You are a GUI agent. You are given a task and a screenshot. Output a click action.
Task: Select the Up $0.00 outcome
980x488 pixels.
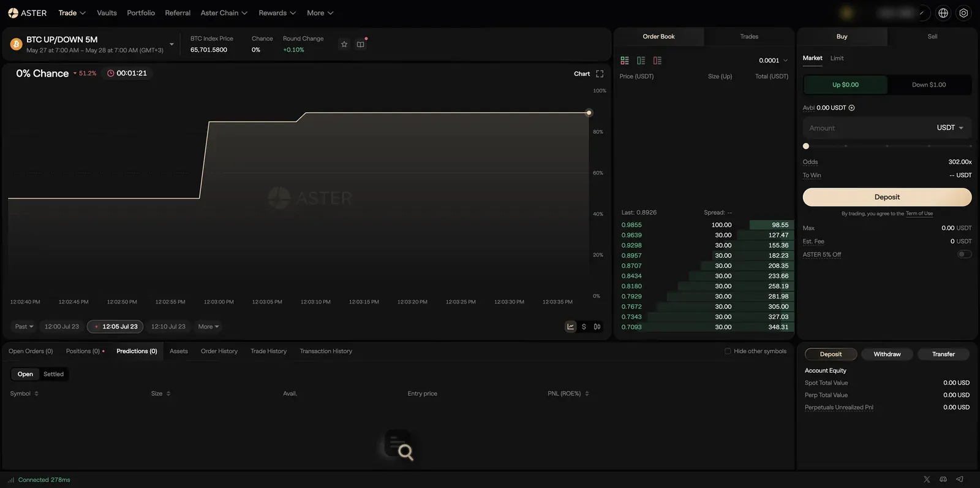(845, 85)
